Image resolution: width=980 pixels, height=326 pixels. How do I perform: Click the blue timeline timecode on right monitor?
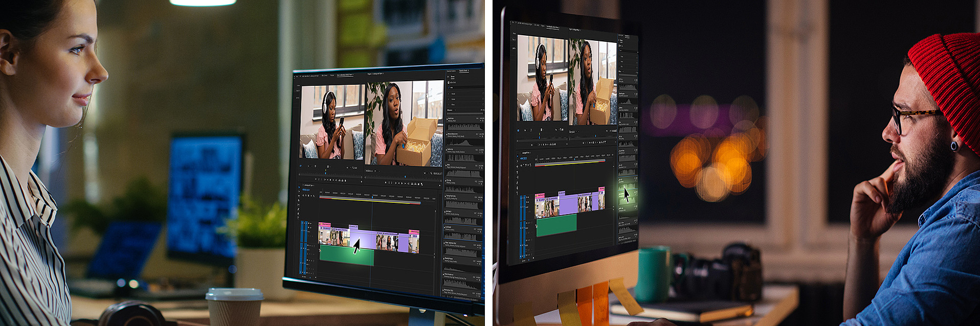pyautogui.click(x=523, y=158)
